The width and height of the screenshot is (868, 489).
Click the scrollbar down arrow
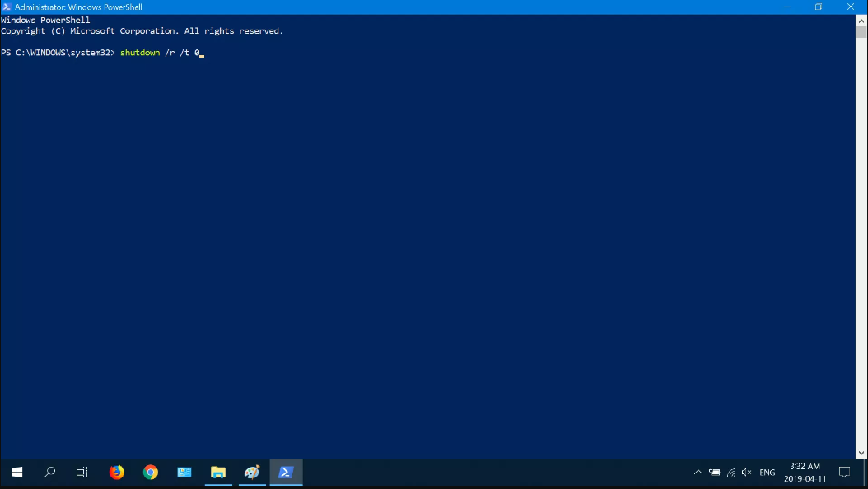point(861,453)
